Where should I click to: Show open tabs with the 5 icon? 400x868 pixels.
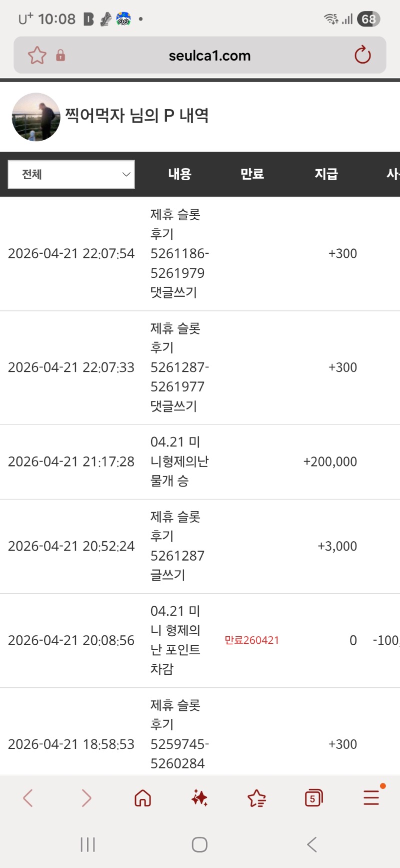(313, 798)
